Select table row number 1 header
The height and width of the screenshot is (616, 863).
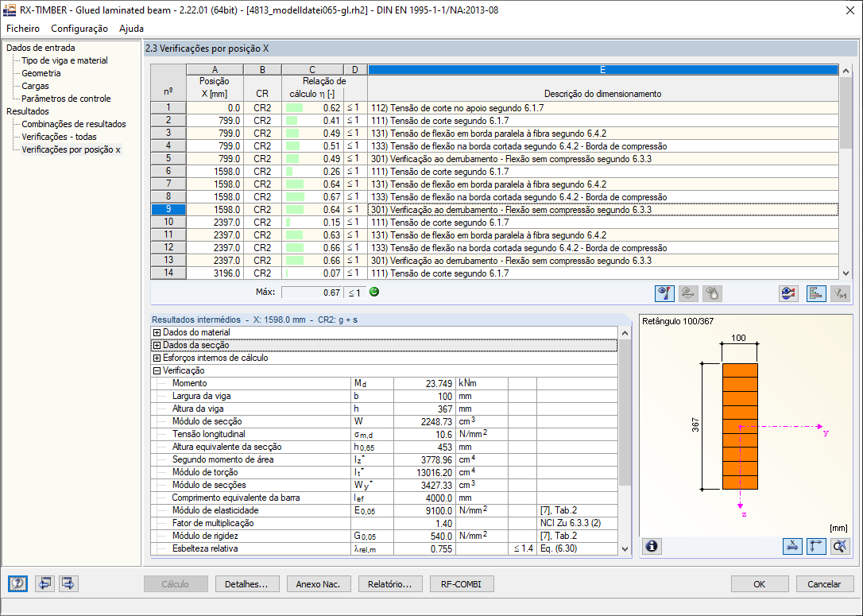pos(168,108)
